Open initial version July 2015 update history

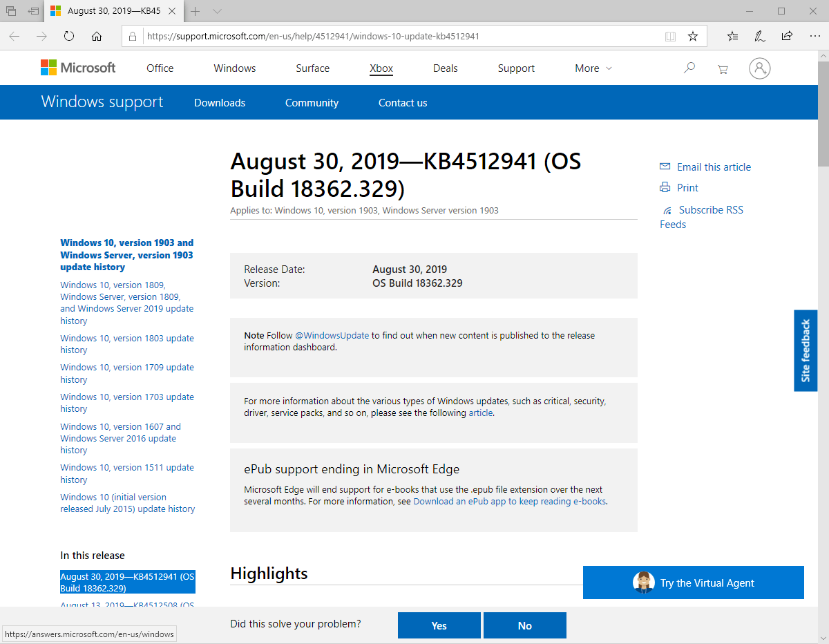(128, 503)
